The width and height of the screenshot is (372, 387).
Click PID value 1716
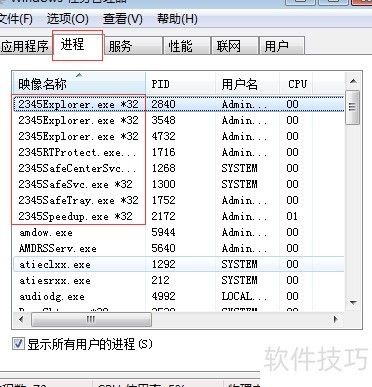point(163,152)
